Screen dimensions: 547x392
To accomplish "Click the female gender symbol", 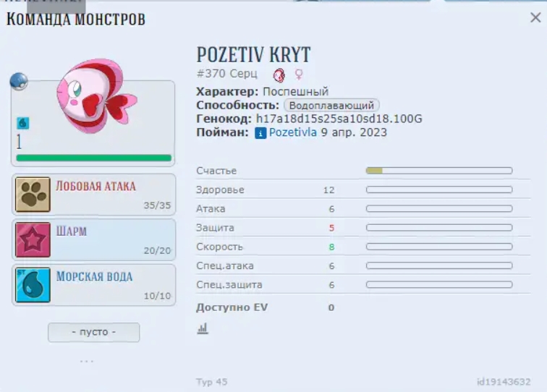I will pos(299,74).
